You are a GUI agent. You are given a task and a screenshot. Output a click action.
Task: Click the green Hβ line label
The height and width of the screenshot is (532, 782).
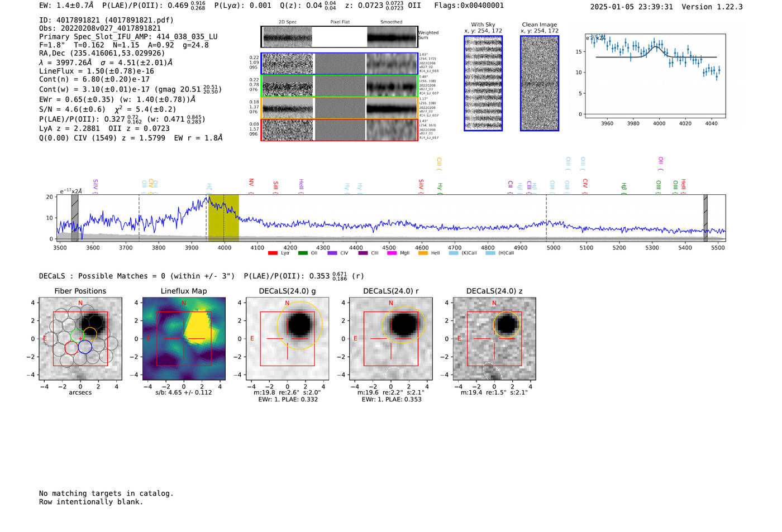coord(624,188)
